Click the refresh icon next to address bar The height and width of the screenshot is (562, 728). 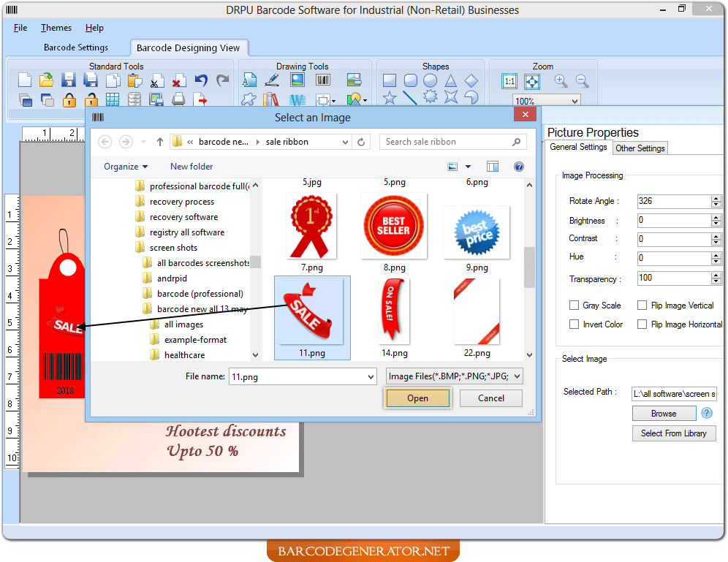[361, 142]
